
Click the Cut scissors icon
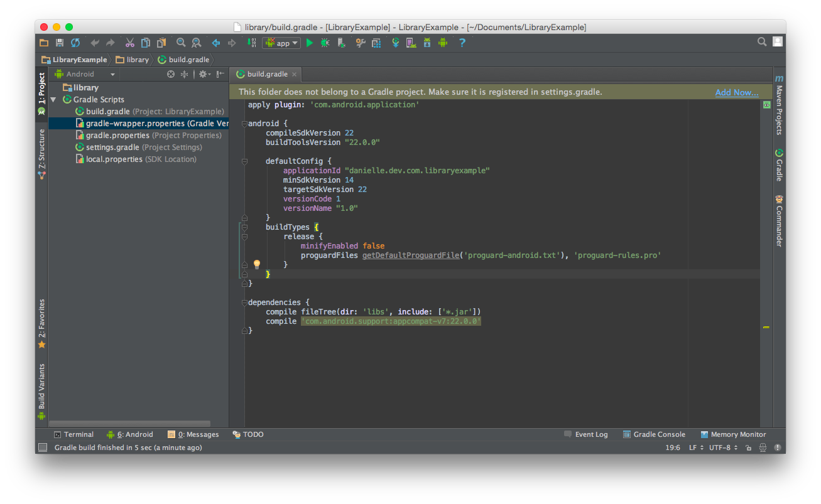click(129, 43)
